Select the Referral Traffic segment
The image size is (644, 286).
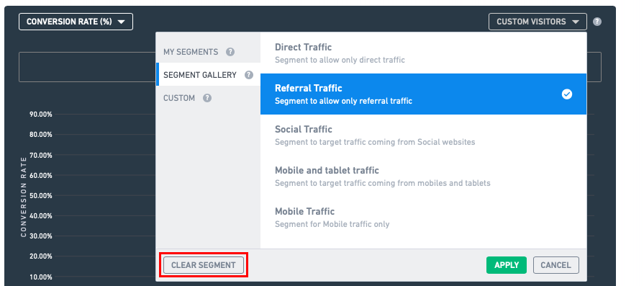pyautogui.click(x=423, y=94)
